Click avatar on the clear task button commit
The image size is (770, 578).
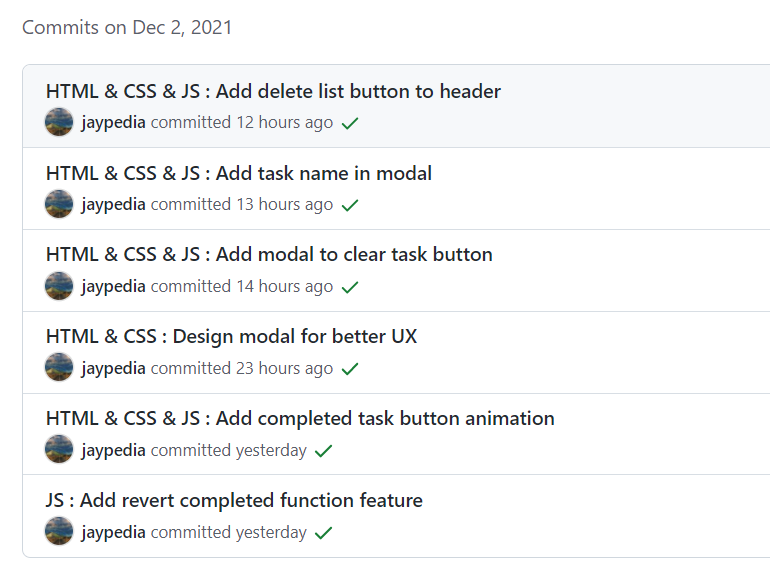(x=59, y=286)
